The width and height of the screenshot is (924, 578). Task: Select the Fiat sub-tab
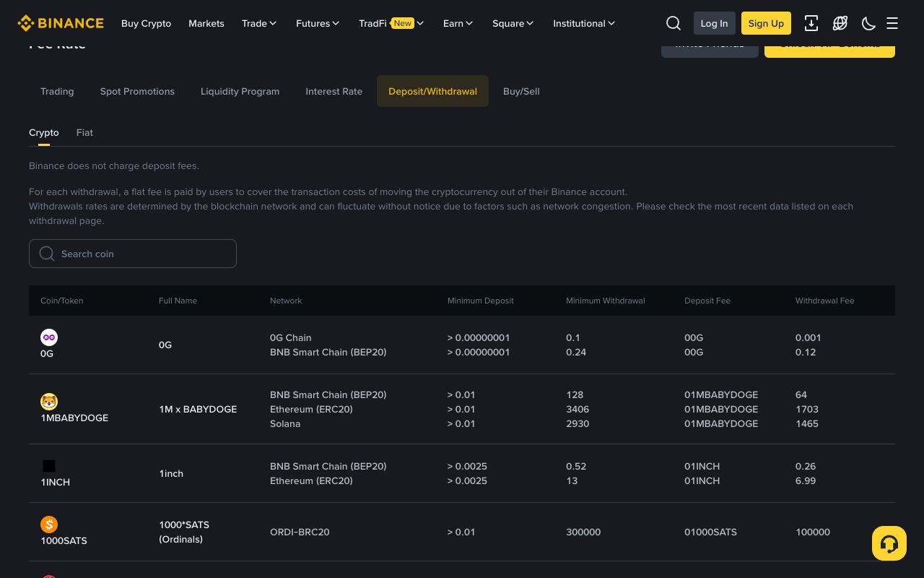pyautogui.click(x=84, y=133)
